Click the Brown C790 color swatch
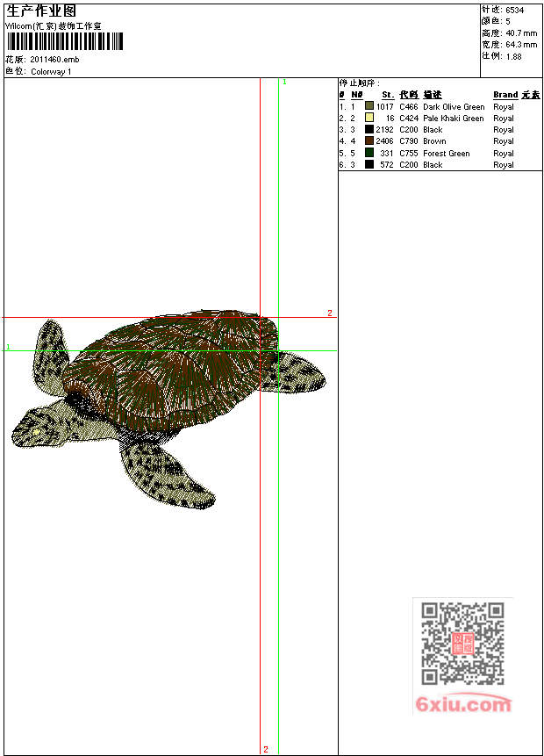 coord(369,140)
